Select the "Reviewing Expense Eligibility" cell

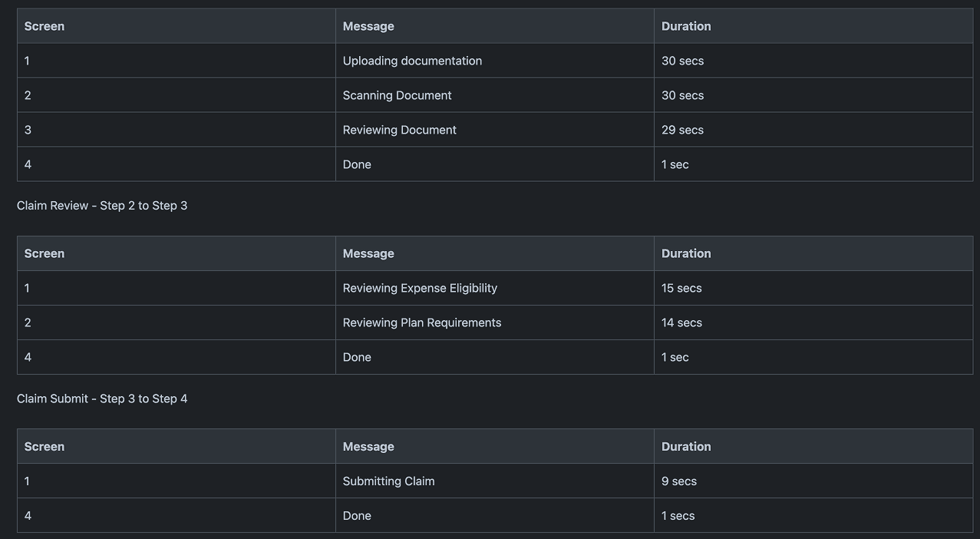point(420,288)
